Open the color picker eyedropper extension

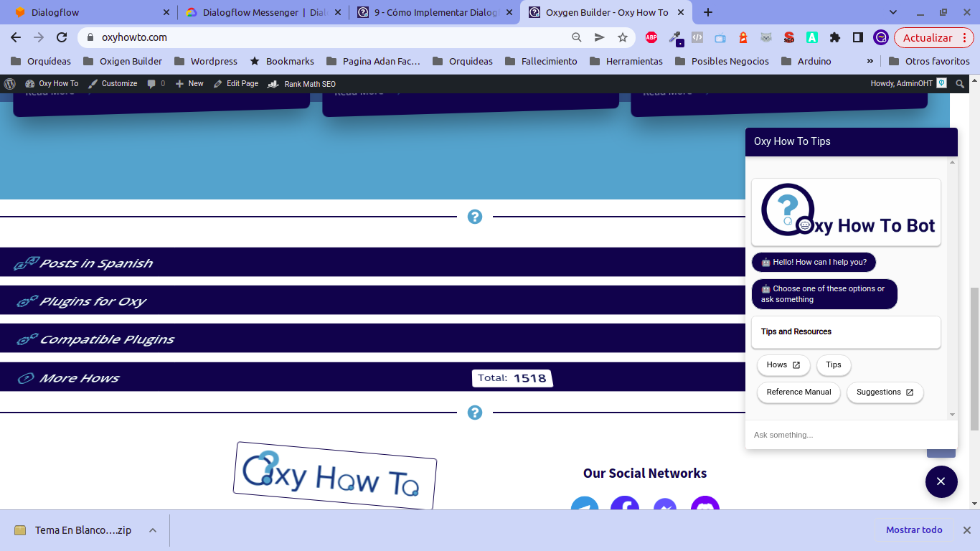click(675, 37)
